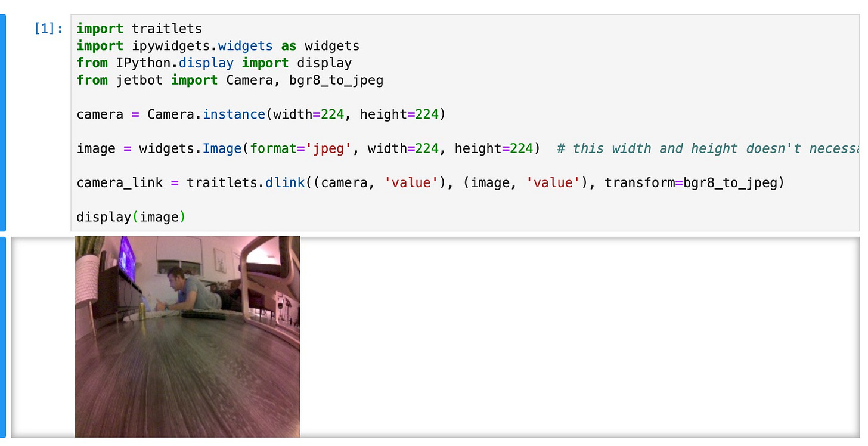The image size is (868, 446).
Task: Click the 'display(image)' line
Action: pos(131,217)
